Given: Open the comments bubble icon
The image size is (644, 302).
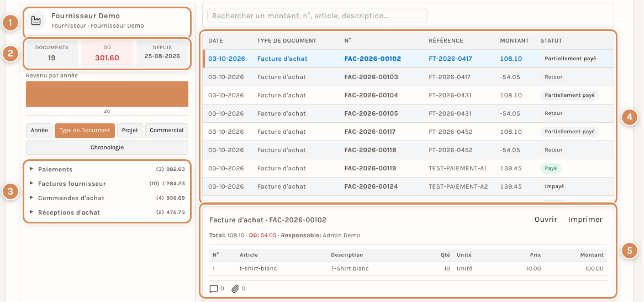Looking at the screenshot, I should pyautogui.click(x=214, y=289).
